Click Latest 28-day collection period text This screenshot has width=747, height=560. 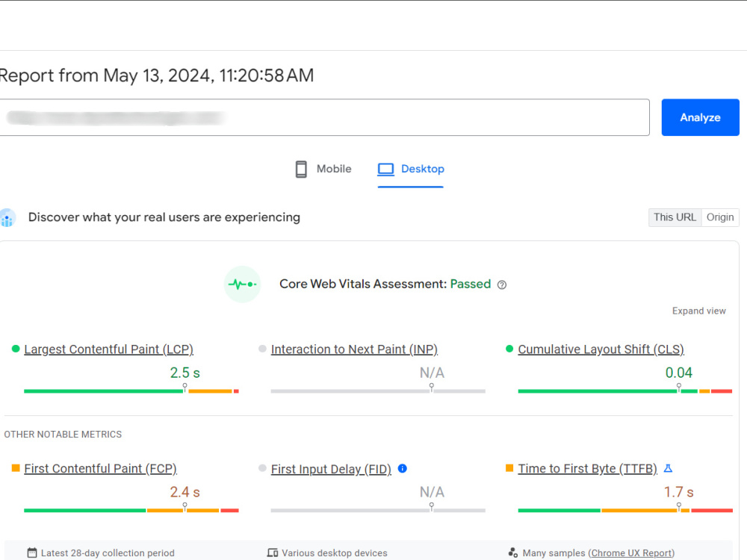(108, 553)
